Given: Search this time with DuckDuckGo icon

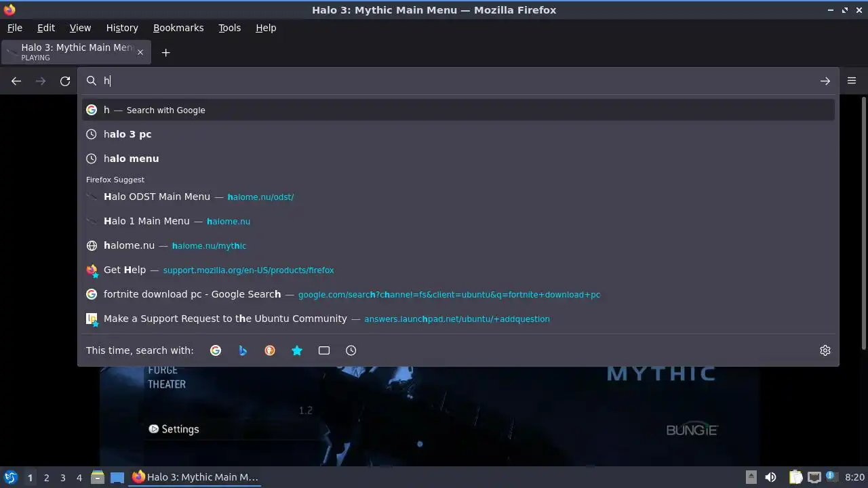Looking at the screenshot, I should pos(270,350).
